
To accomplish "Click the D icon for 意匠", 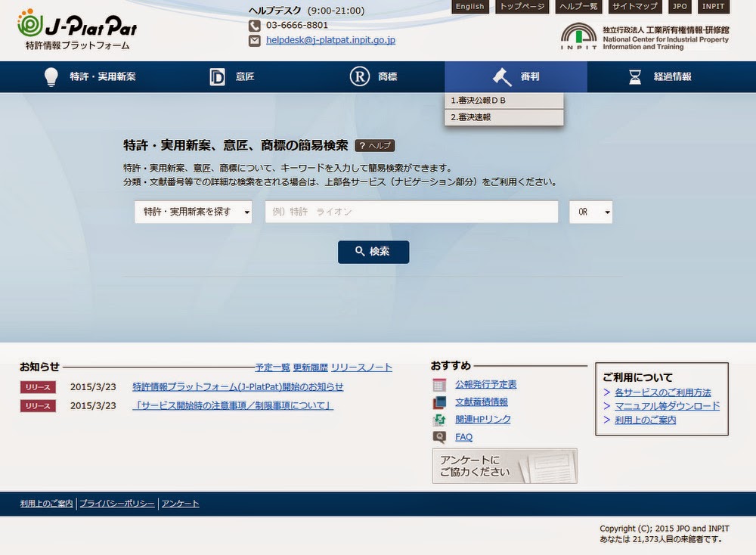I will click(x=218, y=76).
